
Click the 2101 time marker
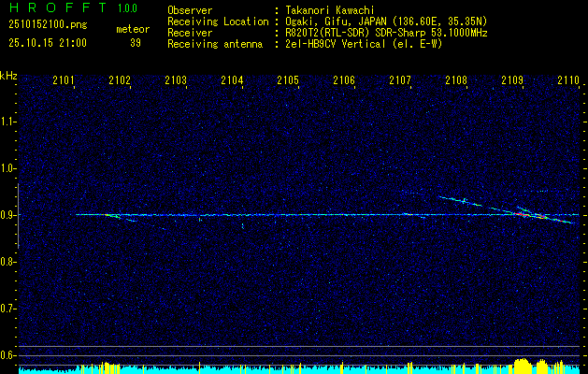click(x=64, y=79)
